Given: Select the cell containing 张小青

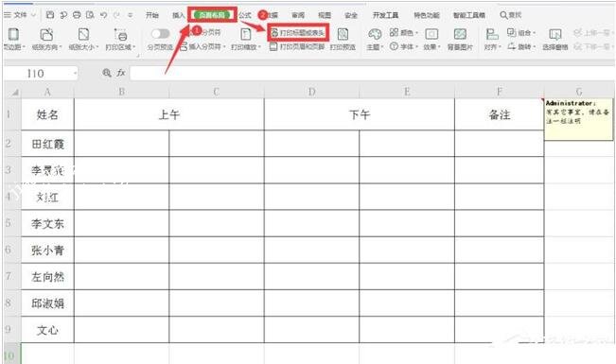Looking at the screenshot, I should pos(47,251).
